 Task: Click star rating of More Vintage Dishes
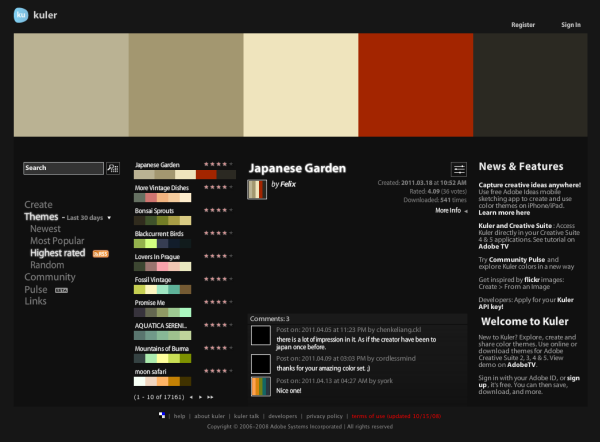[x=218, y=187]
